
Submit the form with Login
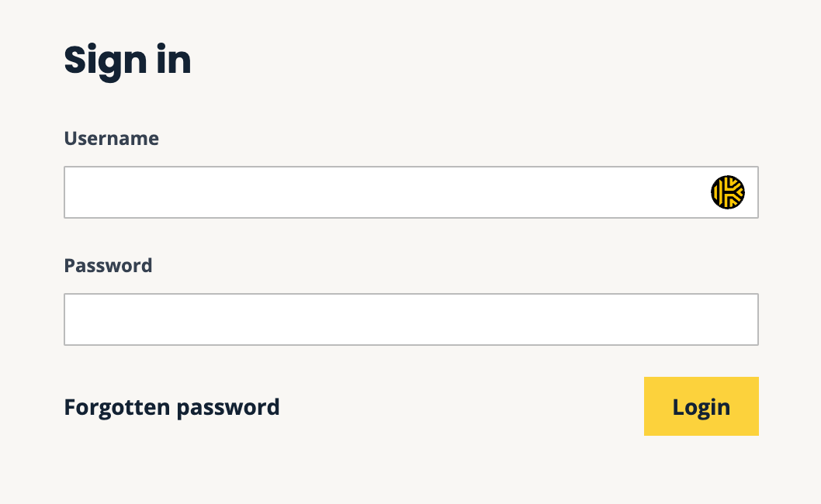701,406
